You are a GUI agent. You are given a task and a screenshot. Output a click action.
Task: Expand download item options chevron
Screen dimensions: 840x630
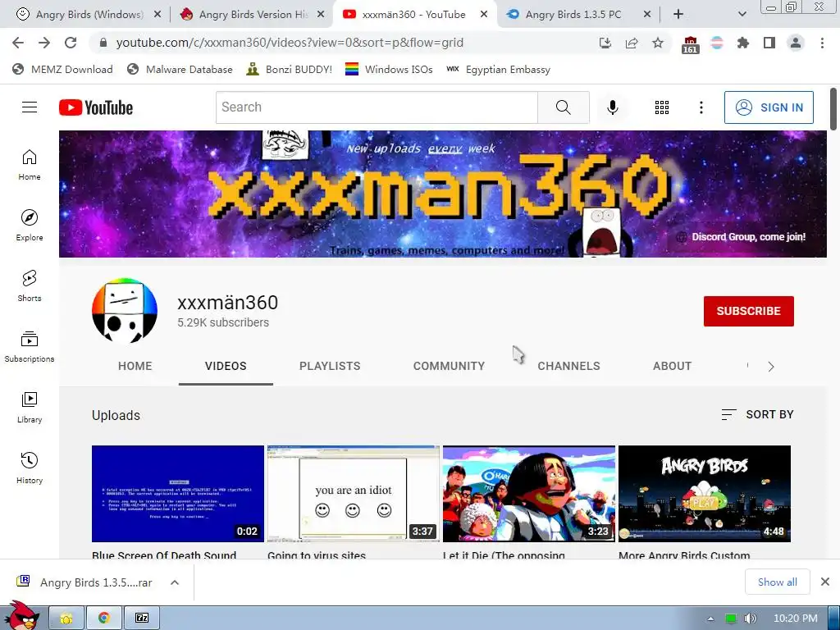pos(175,582)
